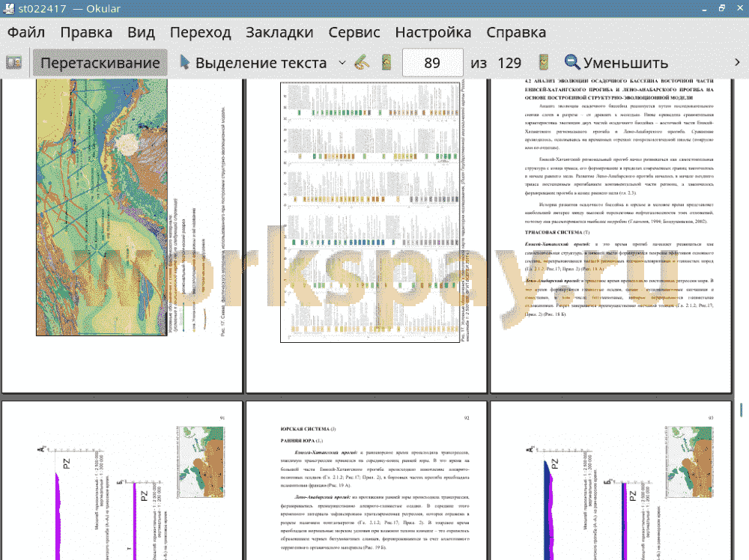Click the large geological map figure
749x560 pixels.
(x=102, y=207)
